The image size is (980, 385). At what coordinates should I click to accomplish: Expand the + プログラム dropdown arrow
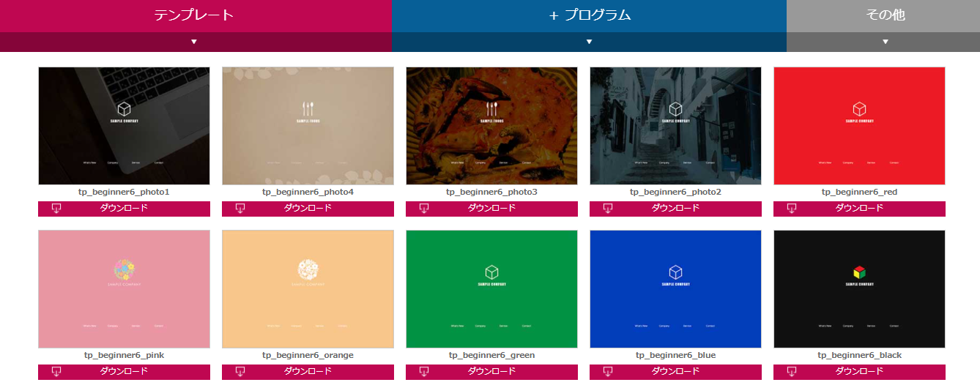click(x=589, y=42)
